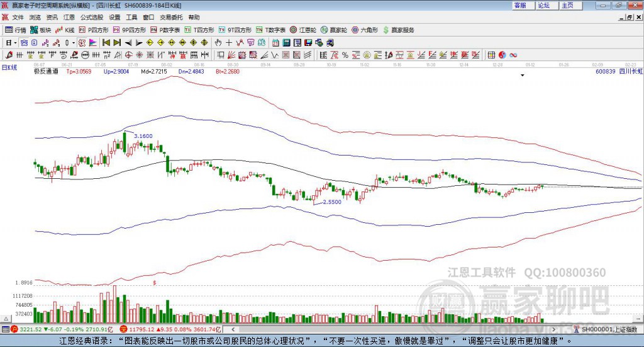Open the 江恩 menu

pos(69,17)
